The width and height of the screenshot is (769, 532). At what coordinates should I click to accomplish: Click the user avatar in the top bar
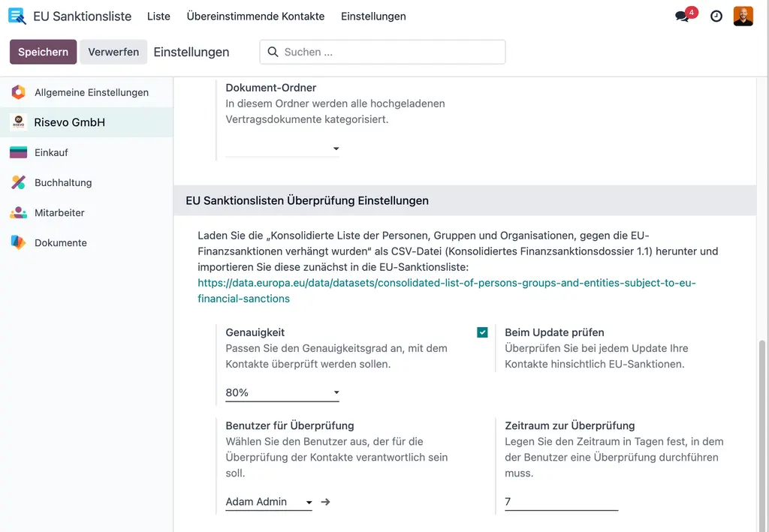point(743,16)
